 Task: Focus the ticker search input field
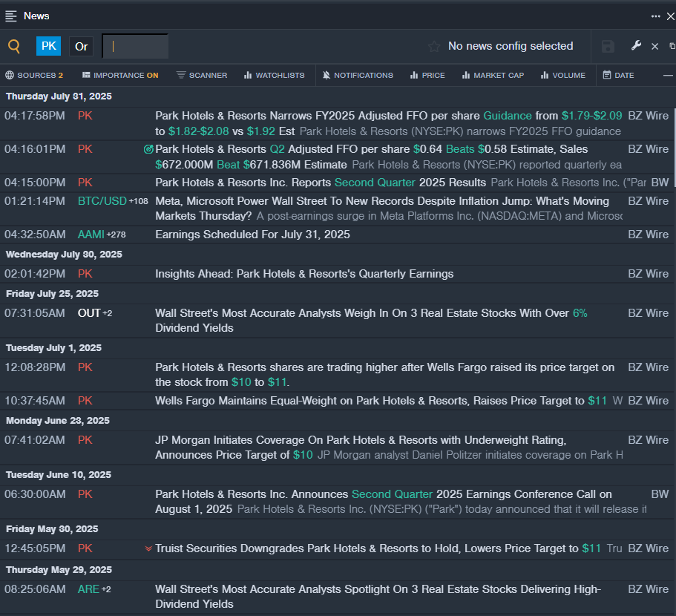click(135, 46)
